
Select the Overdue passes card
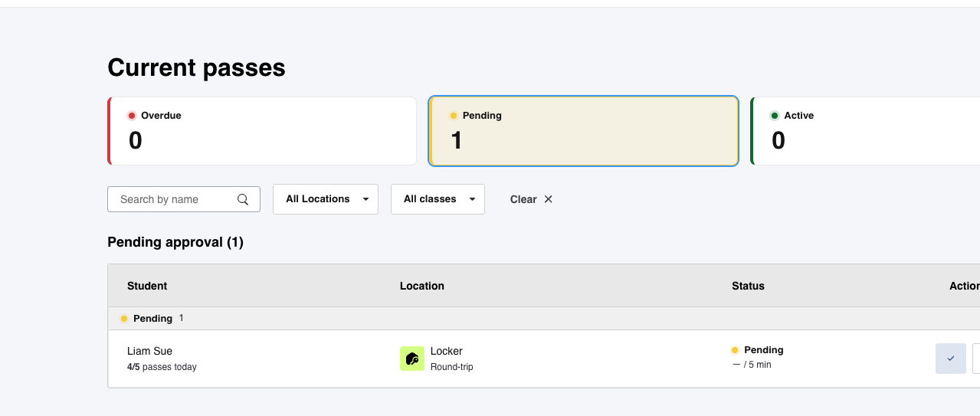(x=262, y=131)
